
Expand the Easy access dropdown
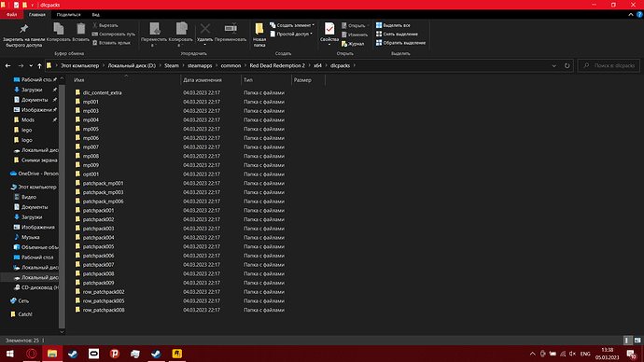click(311, 35)
